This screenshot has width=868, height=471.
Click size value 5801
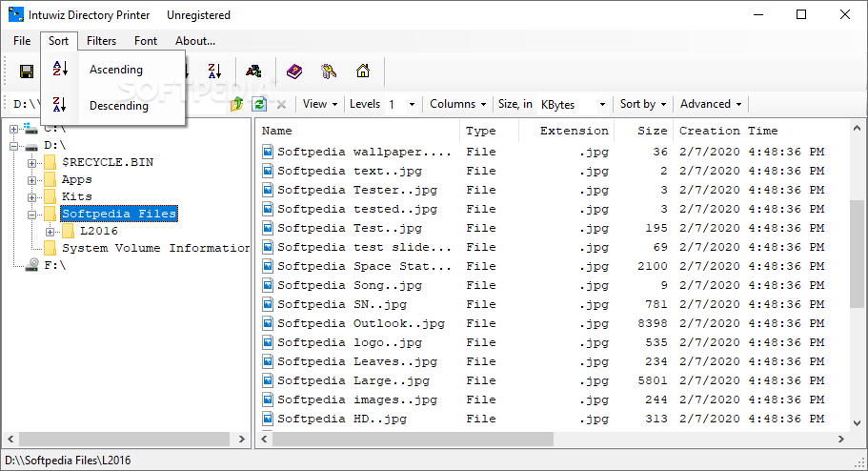[652, 380]
